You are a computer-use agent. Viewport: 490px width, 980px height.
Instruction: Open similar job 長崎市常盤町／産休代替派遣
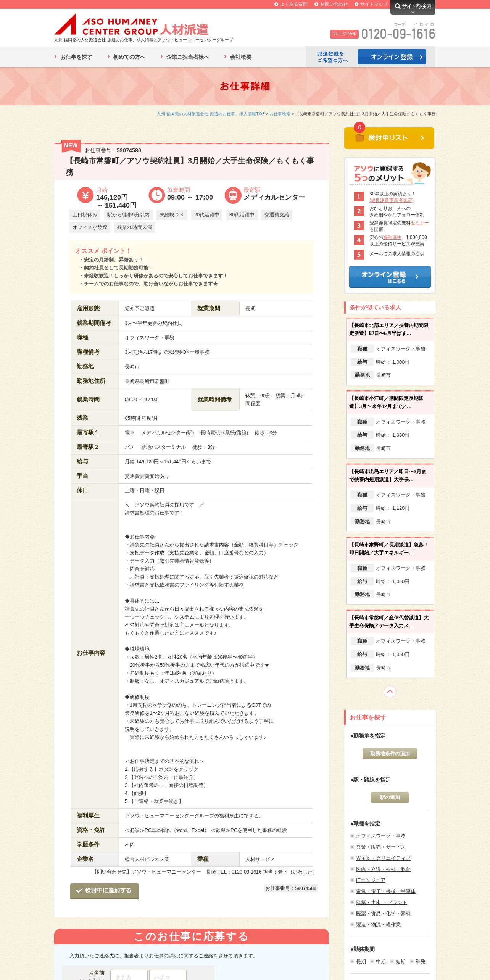coord(389,622)
